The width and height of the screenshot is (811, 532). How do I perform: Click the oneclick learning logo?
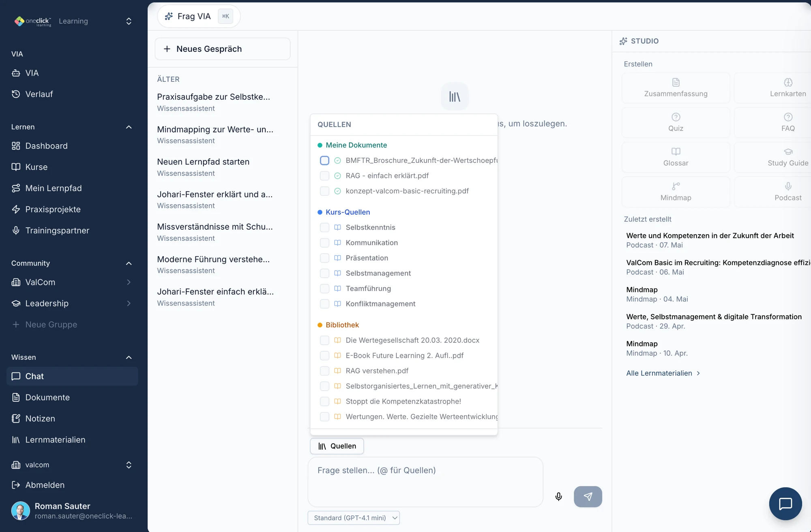32,21
